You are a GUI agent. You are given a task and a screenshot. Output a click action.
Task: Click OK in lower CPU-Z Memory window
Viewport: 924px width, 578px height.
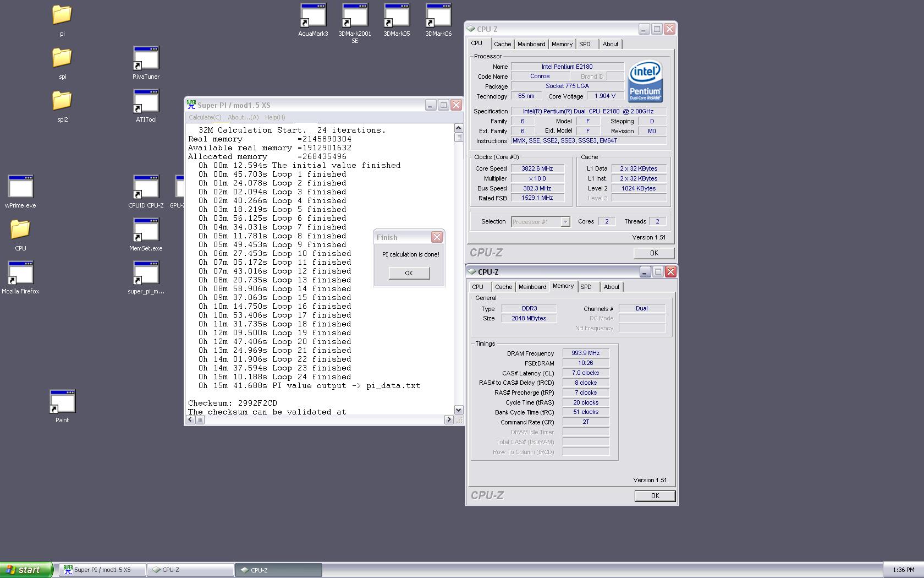pos(655,496)
